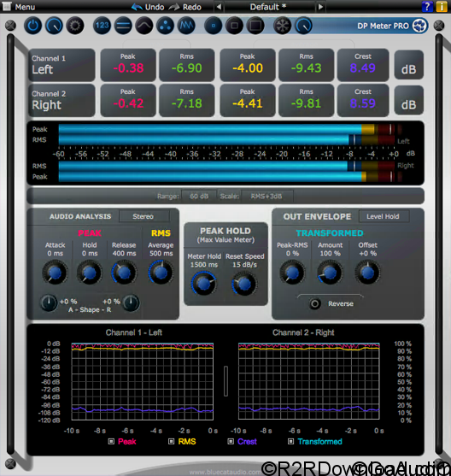Click the knob icon next to freeze

tap(303, 26)
